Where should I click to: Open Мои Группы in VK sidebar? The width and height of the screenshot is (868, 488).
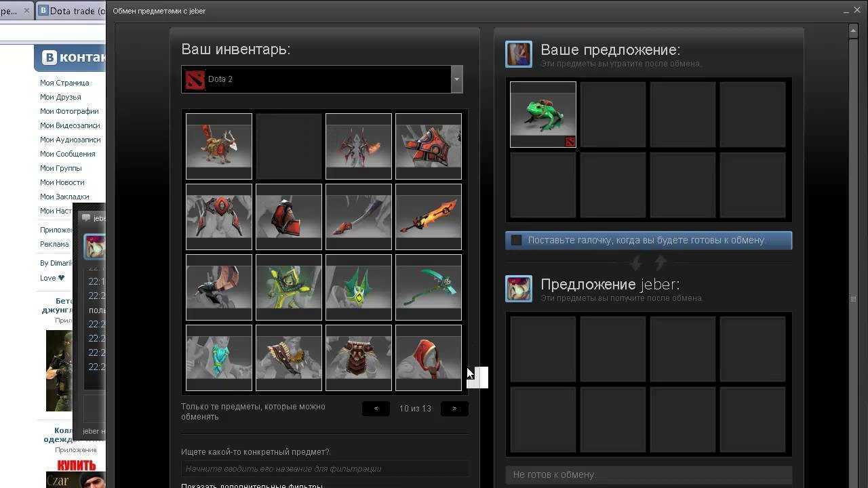[x=60, y=168]
